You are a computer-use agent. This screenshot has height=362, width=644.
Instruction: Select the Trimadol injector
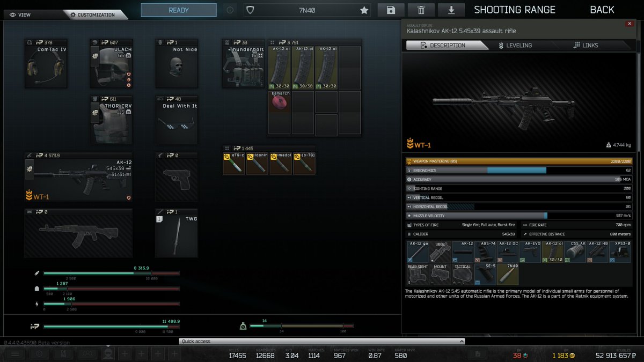pos(281,164)
